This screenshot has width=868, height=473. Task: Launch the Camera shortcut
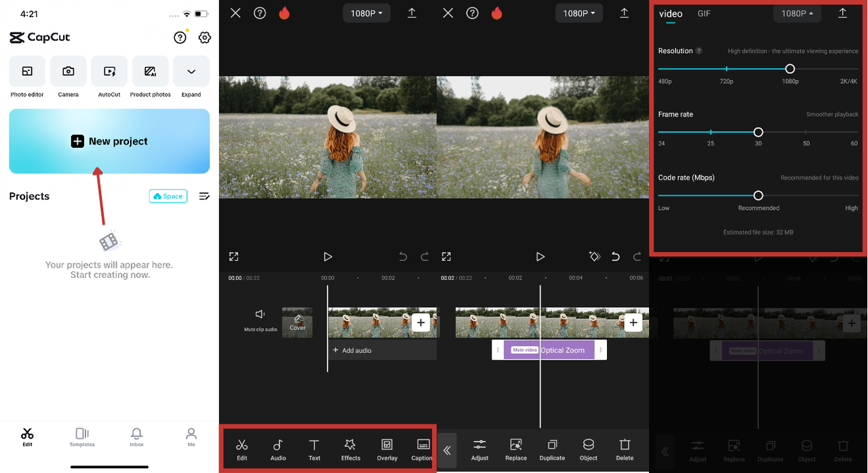click(x=68, y=72)
